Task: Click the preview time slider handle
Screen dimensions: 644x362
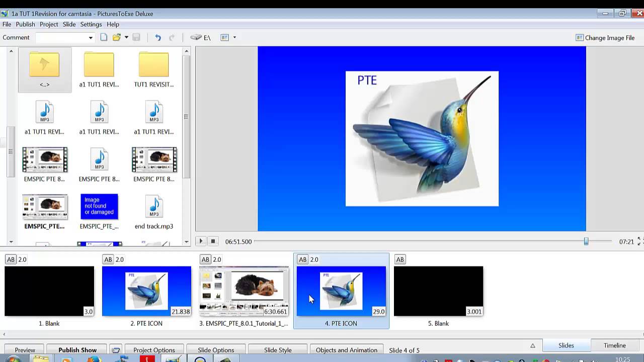Action: [586, 241]
